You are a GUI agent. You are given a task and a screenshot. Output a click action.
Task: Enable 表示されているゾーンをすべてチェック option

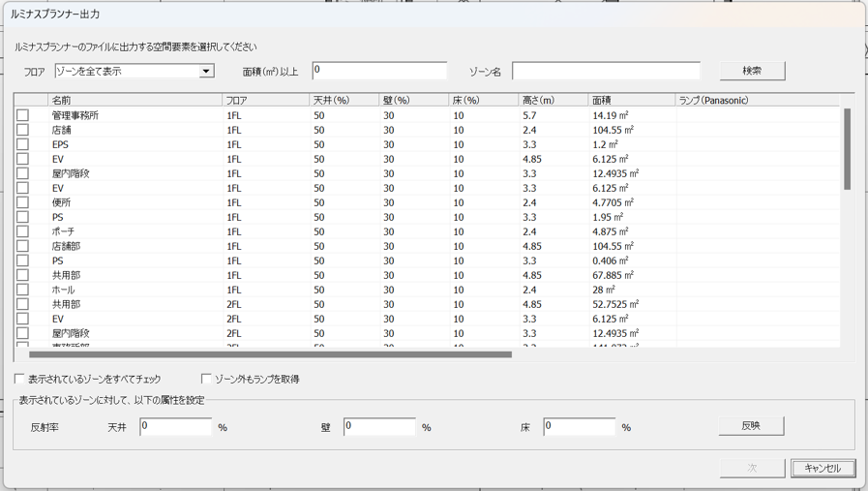point(20,379)
